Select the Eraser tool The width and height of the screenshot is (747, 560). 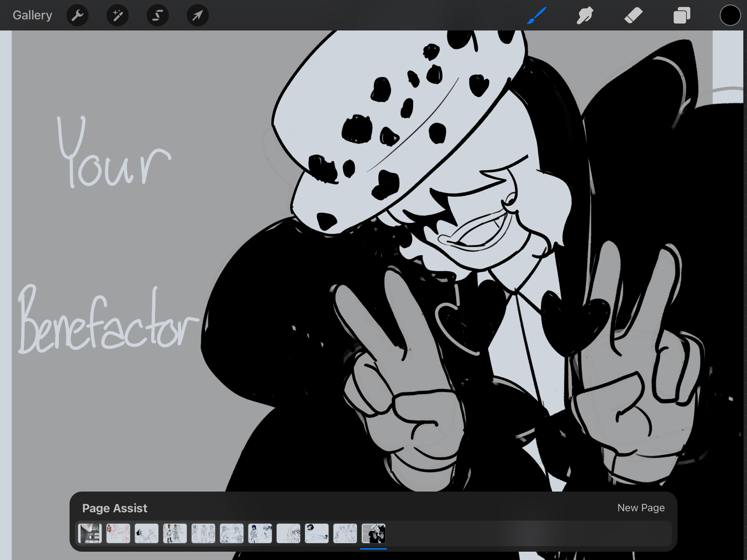coord(633,15)
